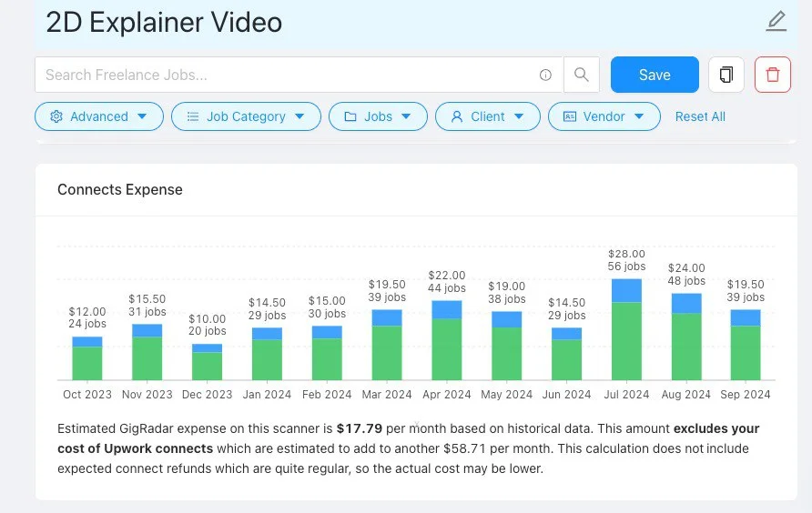Expand the Job Category dropdown
The image size is (812, 513).
[x=246, y=116]
